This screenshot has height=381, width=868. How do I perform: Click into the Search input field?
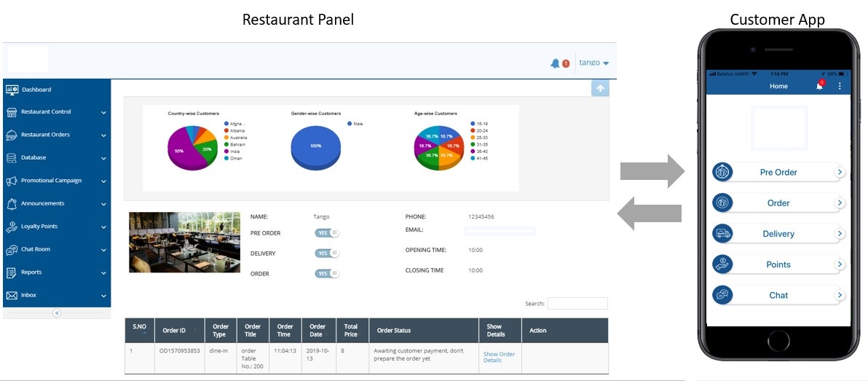pyautogui.click(x=577, y=303)
